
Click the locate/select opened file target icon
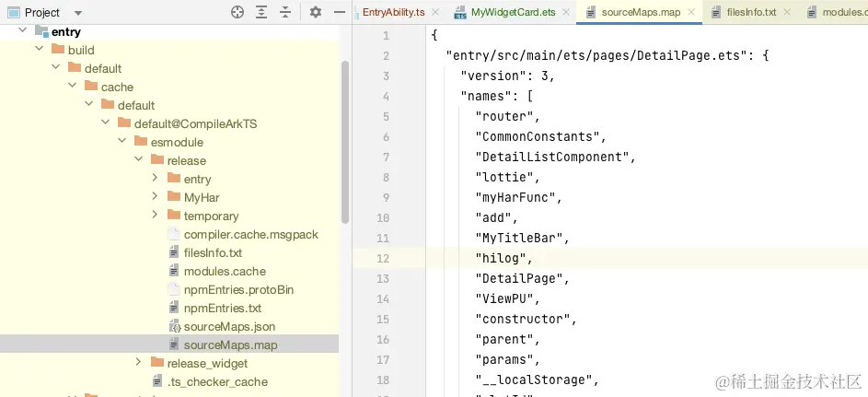point(237,12)
